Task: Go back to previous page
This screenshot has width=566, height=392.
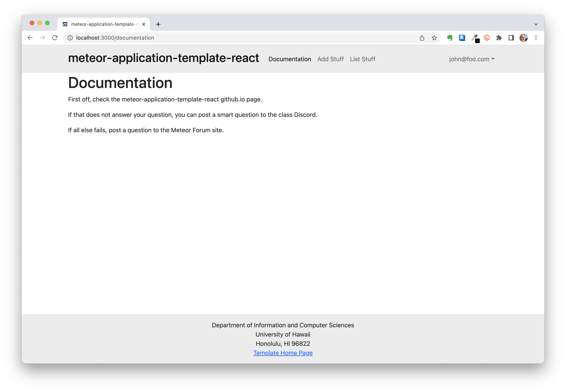Action: (30, 38)
